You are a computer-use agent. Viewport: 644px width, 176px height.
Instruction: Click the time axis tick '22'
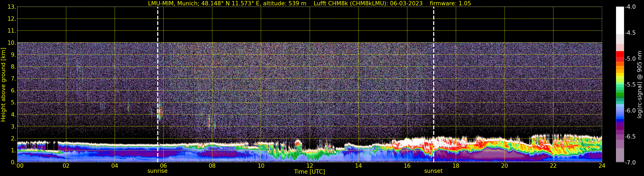[x=553, y=166]
